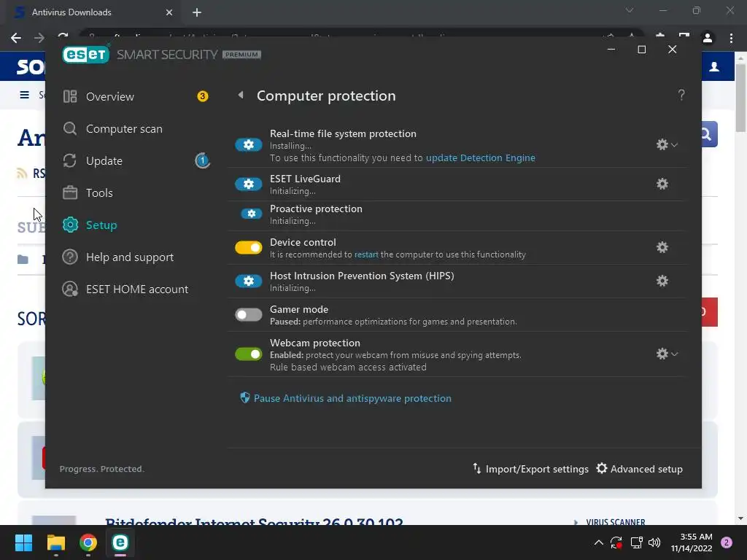Open HIPS gear settings
Screen dimensions: 747x560
(x=662, y=281)
